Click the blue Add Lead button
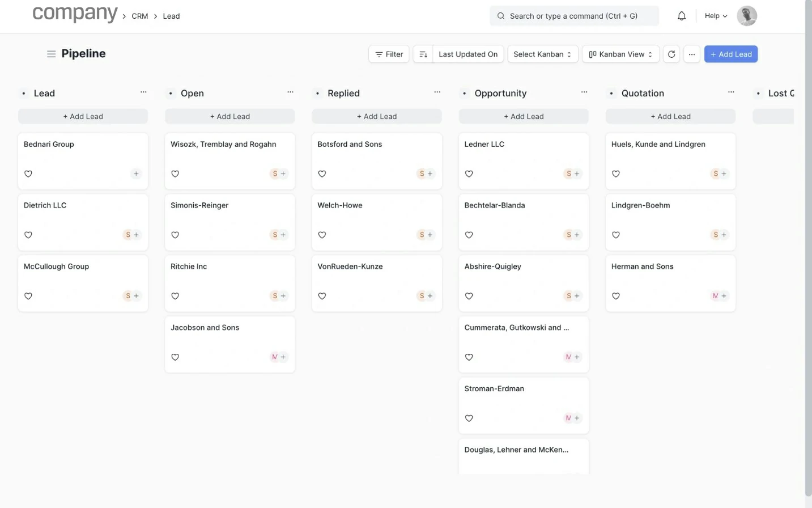The image size is (812, 508). [x=730, y=54]
